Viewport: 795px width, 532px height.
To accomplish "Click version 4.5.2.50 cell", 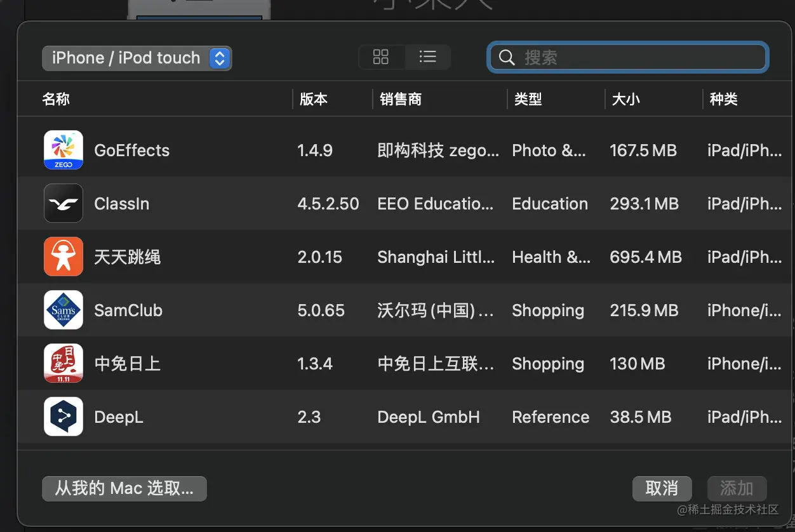I will click(328, 204).
